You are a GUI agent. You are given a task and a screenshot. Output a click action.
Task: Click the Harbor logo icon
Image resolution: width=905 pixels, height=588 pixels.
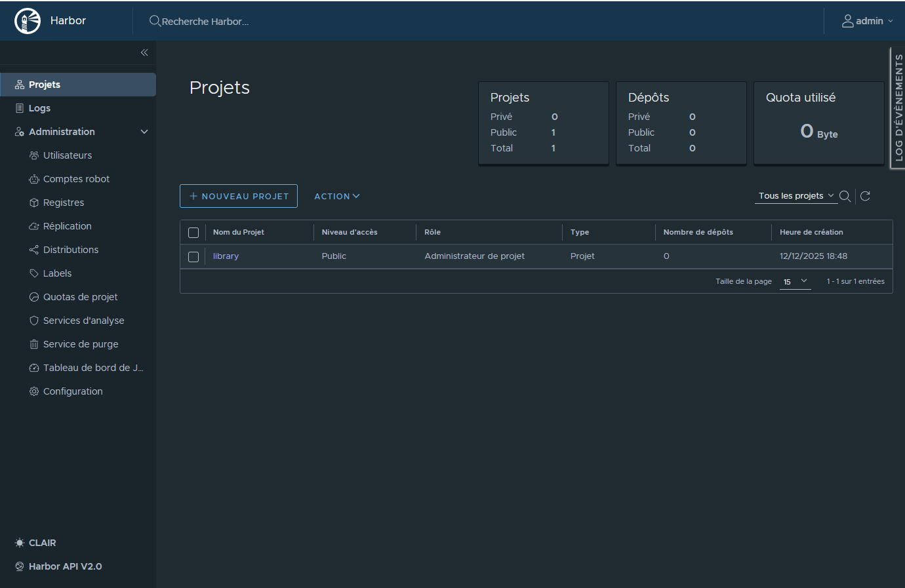click(28, 21)
